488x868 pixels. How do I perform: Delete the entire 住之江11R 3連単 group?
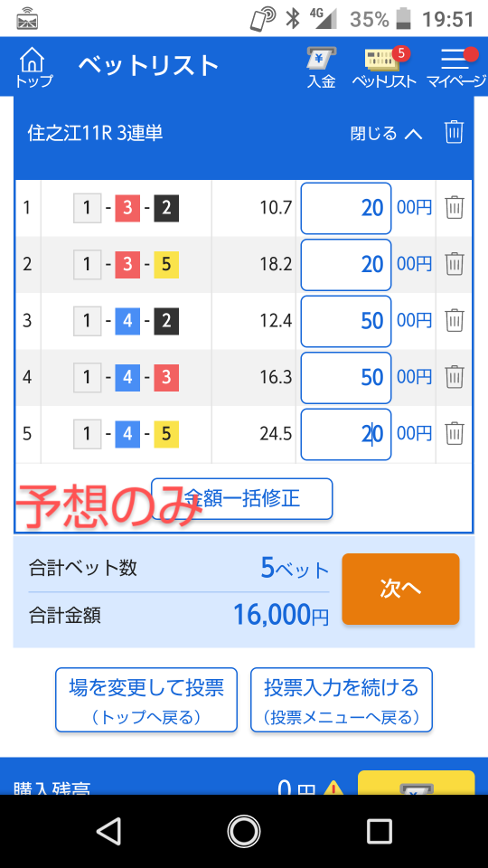(454, 133)
